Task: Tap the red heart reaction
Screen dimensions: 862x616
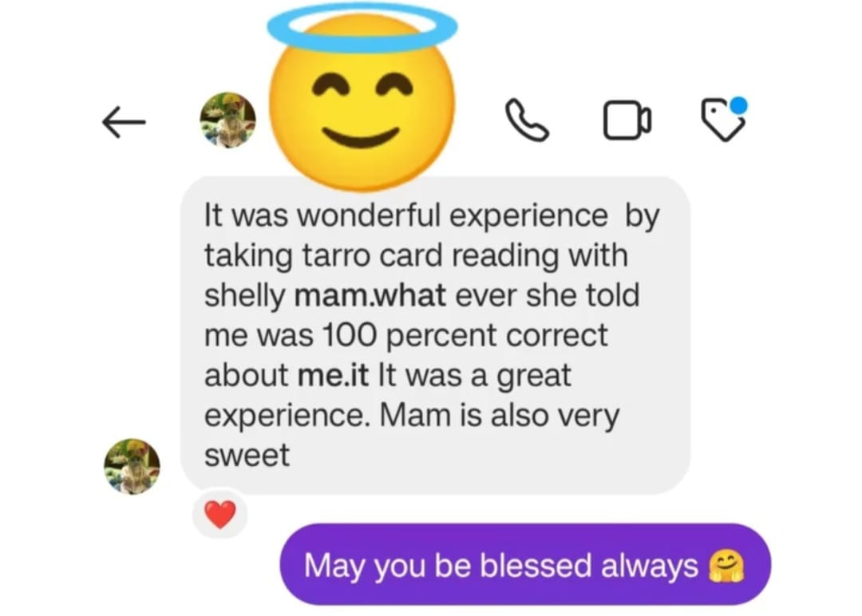Action: [x=220, y=515]
